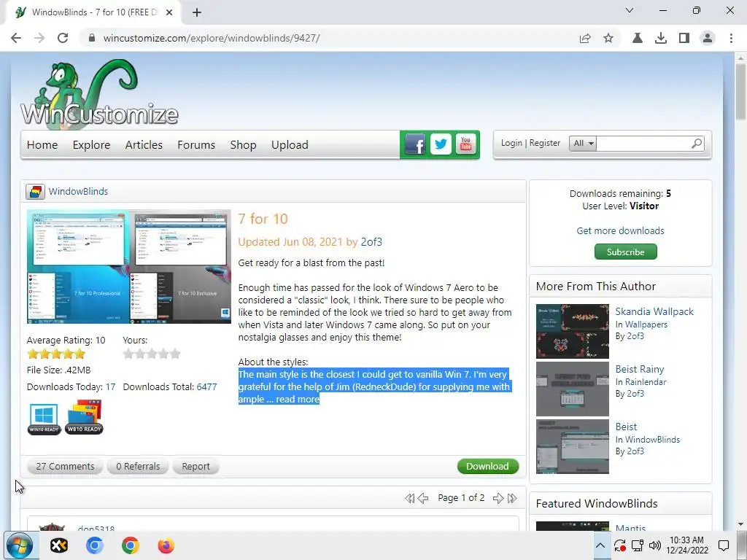Viewport: 747px width, 560px height.
Task: Go to first comments page icon
Action: (409, 498)
